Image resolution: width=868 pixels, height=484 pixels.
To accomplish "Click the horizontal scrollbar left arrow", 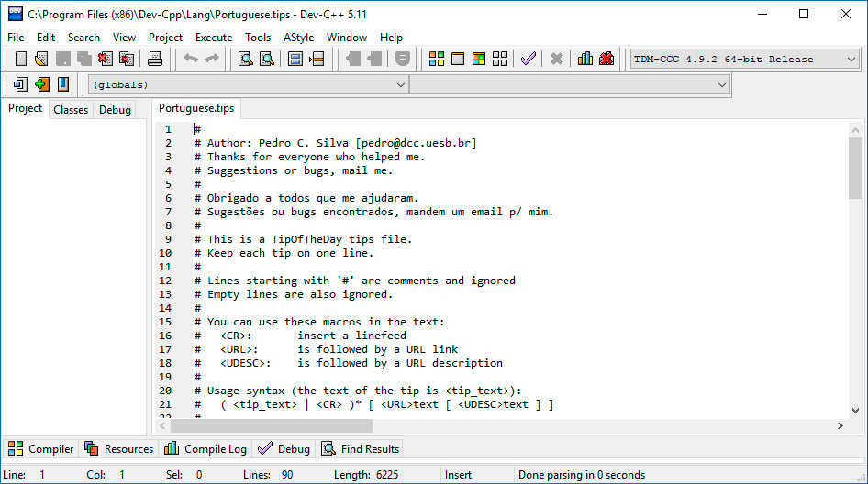I will (162, 425).
